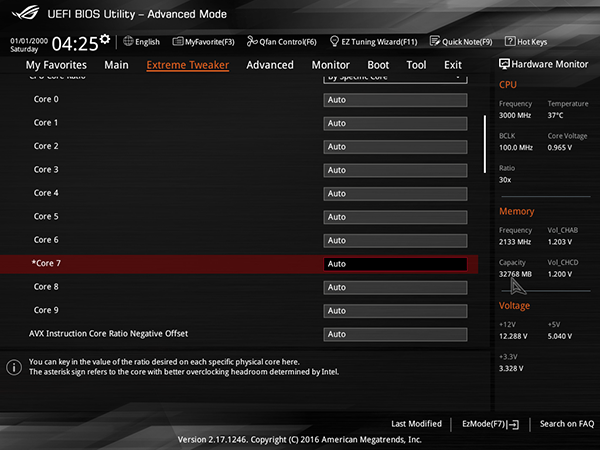Viewport: 600px width, 450px height.
Task: Click the Core 6 ratio field
Action: click(395, 241)
